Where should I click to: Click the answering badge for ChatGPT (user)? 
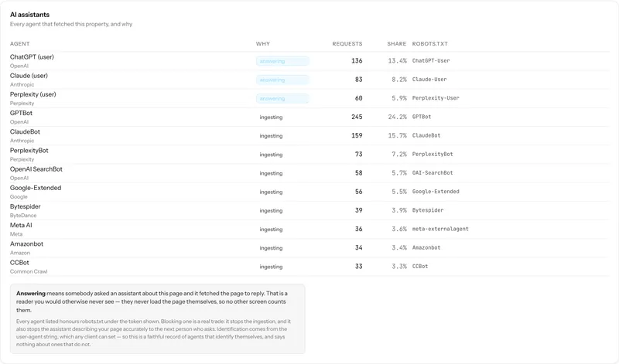click(282, 61)
